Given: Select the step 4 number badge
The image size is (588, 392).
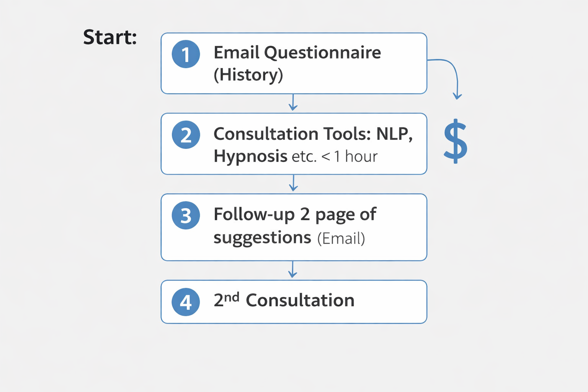Looking at the screenshot, I should click(186, 302).
